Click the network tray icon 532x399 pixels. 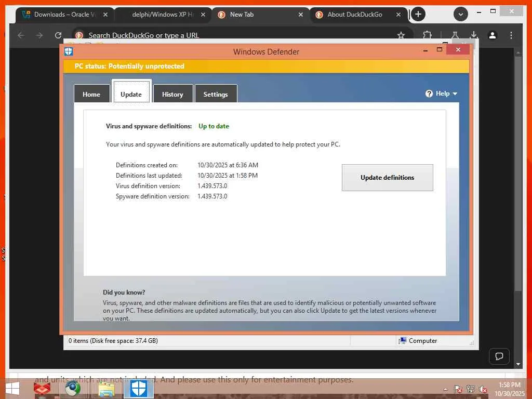click(x=471, y=389)
